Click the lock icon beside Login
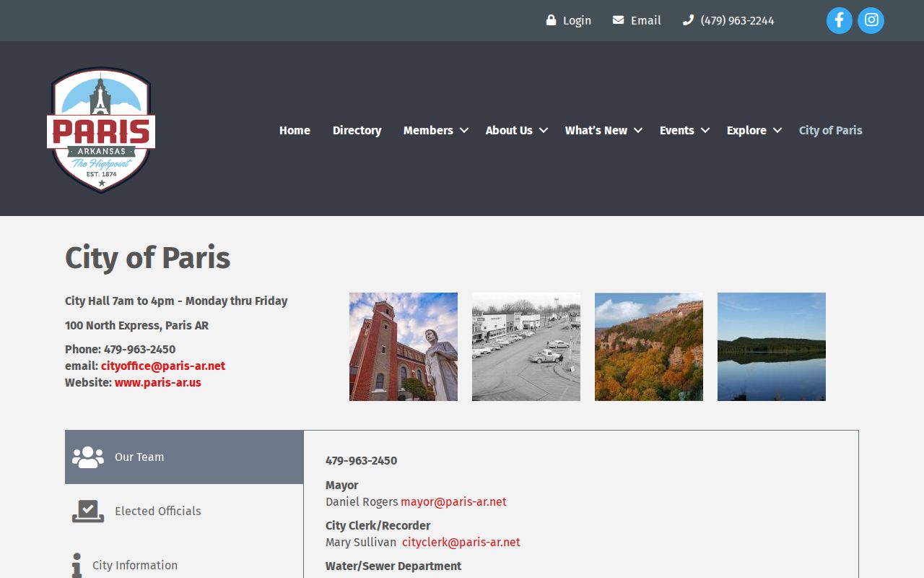The height and width of the screenshot is (578, 924). [x=551, y=20]
